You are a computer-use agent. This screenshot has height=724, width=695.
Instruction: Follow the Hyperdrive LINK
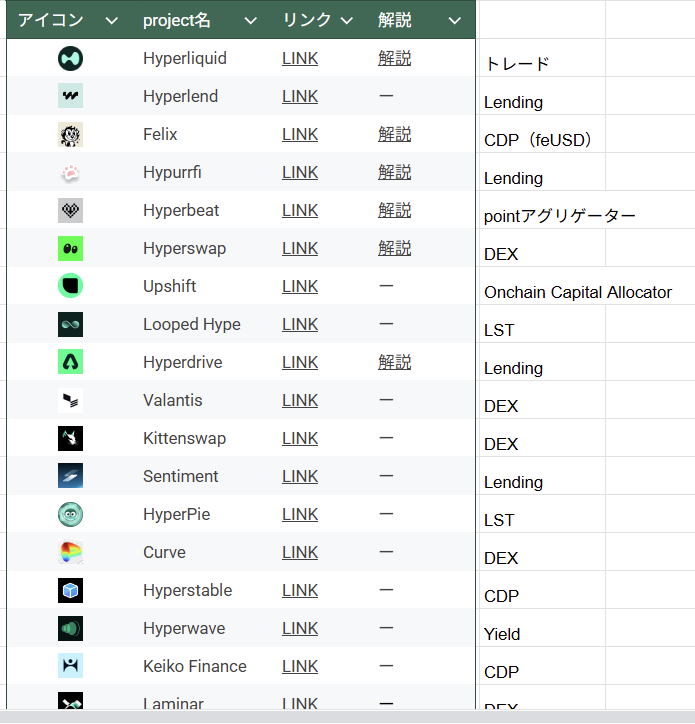[300, 362]
